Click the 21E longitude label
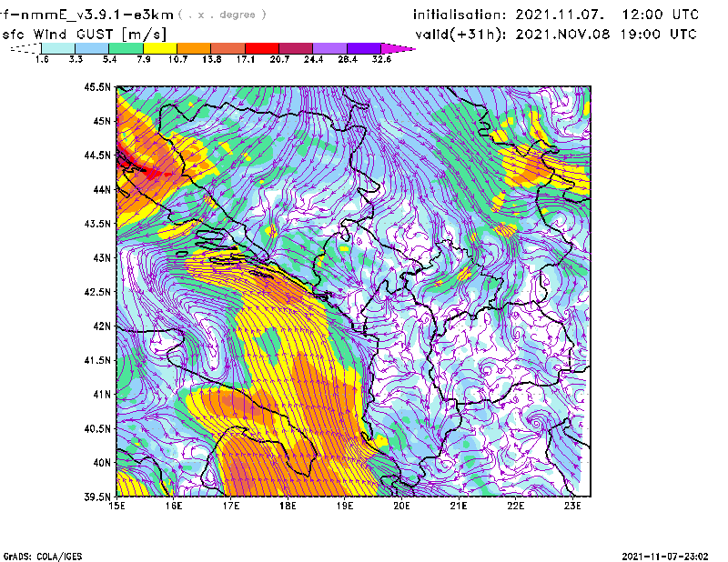 pyautogui.click(x=459, y=506)
